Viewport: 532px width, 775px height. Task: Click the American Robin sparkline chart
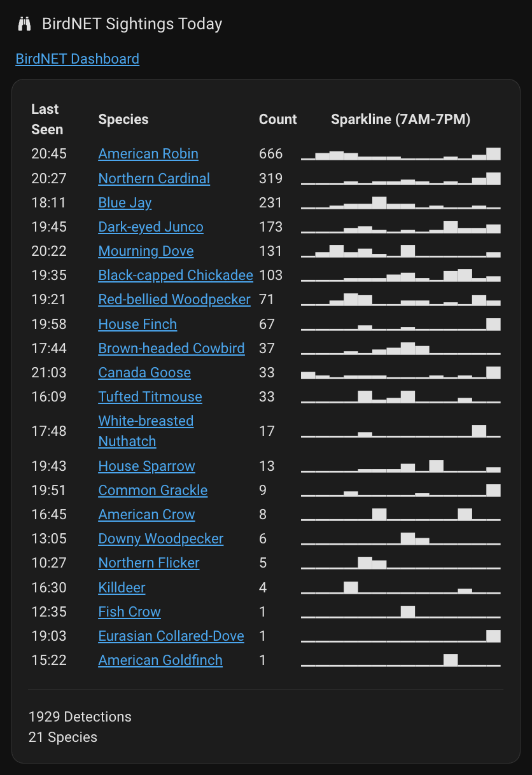tap(401, 154)
